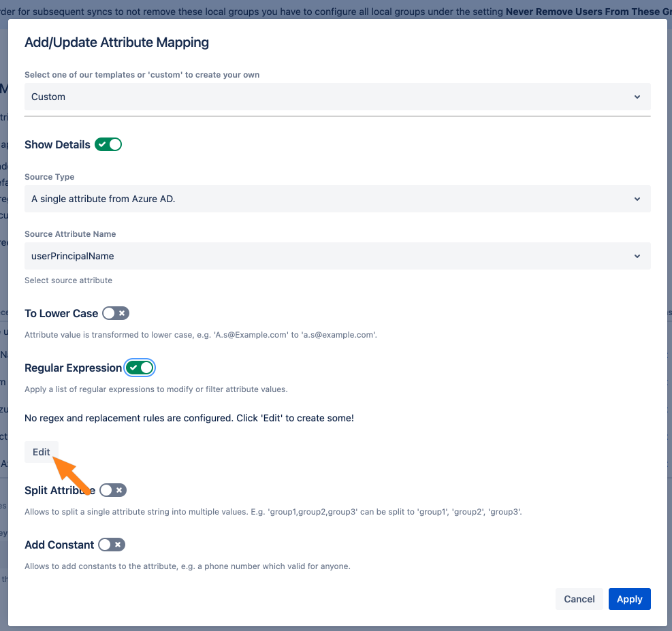672x631 pixels.
Task: Enable the Split Attribute switch
Action: pos(113,490)
